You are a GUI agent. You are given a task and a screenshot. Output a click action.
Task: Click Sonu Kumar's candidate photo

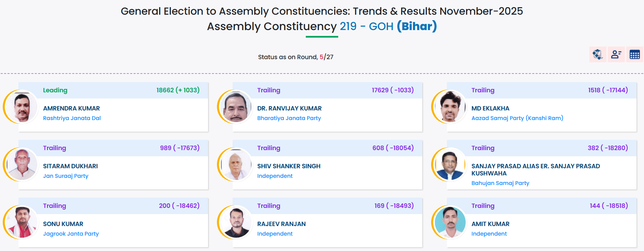coord(22,223)
